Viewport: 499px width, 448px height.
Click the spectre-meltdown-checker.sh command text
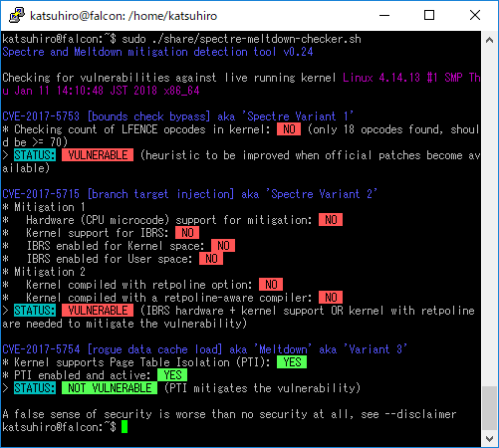click(x=256, y=39)
